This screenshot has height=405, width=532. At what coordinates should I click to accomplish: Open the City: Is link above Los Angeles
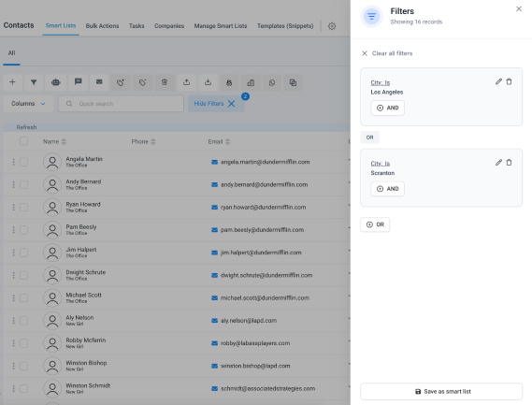pos(380,82)
